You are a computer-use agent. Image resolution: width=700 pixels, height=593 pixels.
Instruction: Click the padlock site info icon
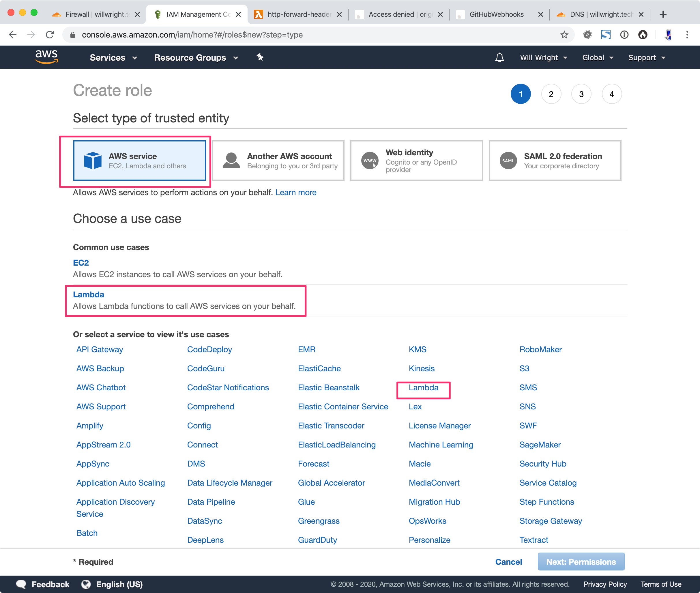click(72, 35)
